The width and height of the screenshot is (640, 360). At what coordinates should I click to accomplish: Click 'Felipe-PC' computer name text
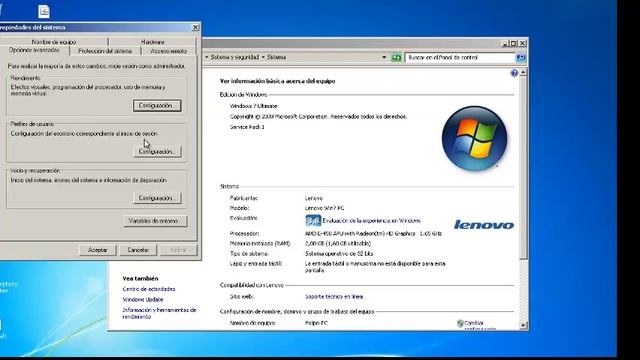pyautogui.click(x=316, y=323)
